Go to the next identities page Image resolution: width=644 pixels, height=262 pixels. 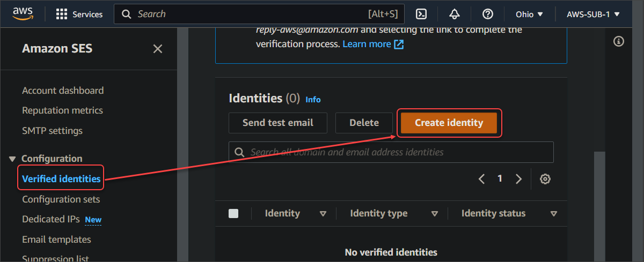518,179
